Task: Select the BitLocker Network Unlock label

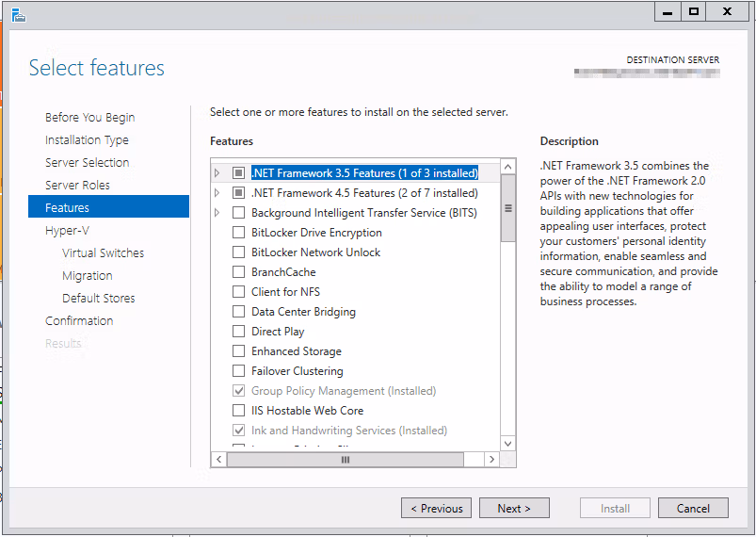Action: [315, 252]
